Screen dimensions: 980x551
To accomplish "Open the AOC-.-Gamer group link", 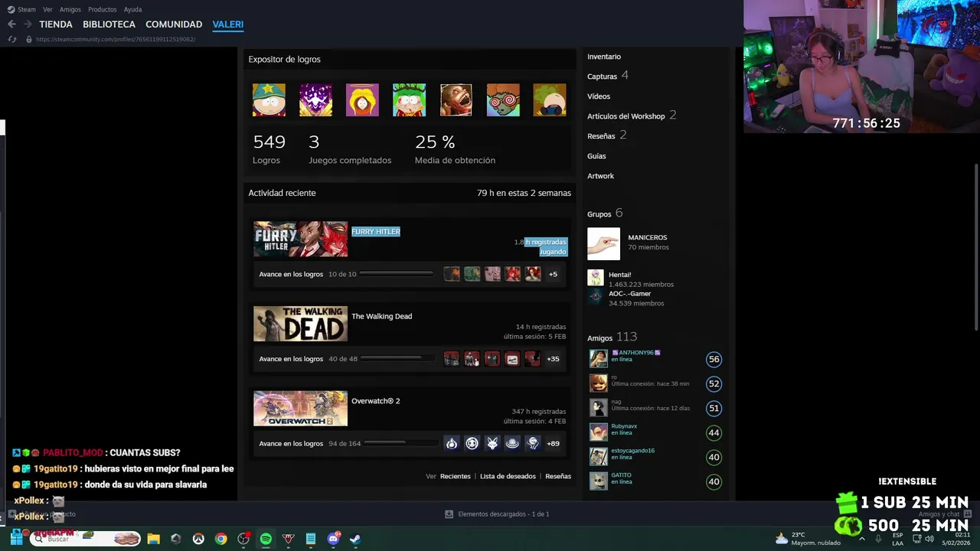I will [629, 294].
